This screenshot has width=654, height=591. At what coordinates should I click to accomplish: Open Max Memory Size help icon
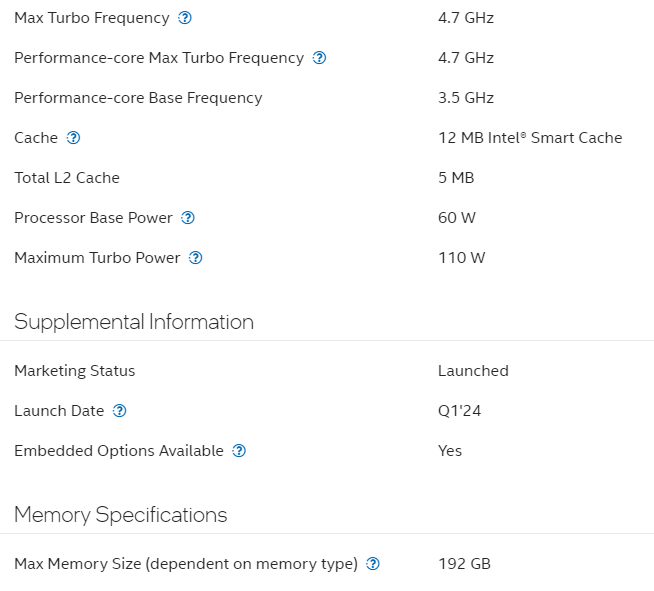point(372,564)
